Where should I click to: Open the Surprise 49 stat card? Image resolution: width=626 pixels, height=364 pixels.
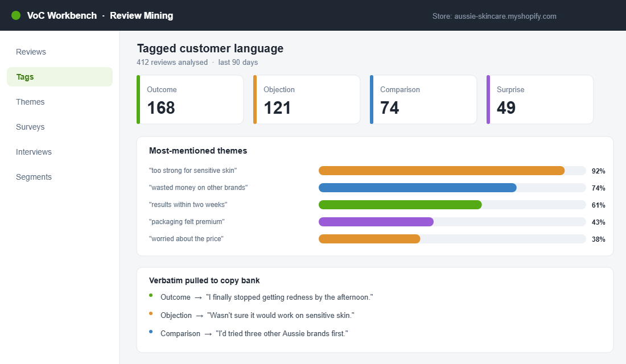[539, 100]
